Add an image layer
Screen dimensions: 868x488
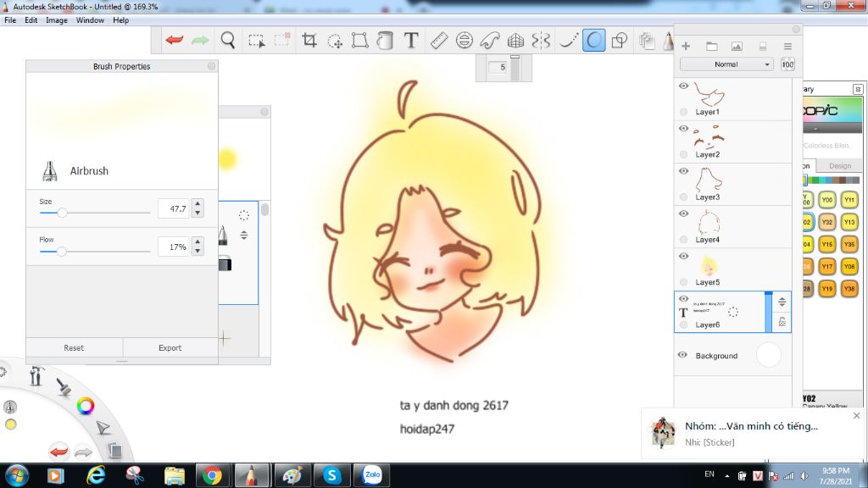point(737,47)
